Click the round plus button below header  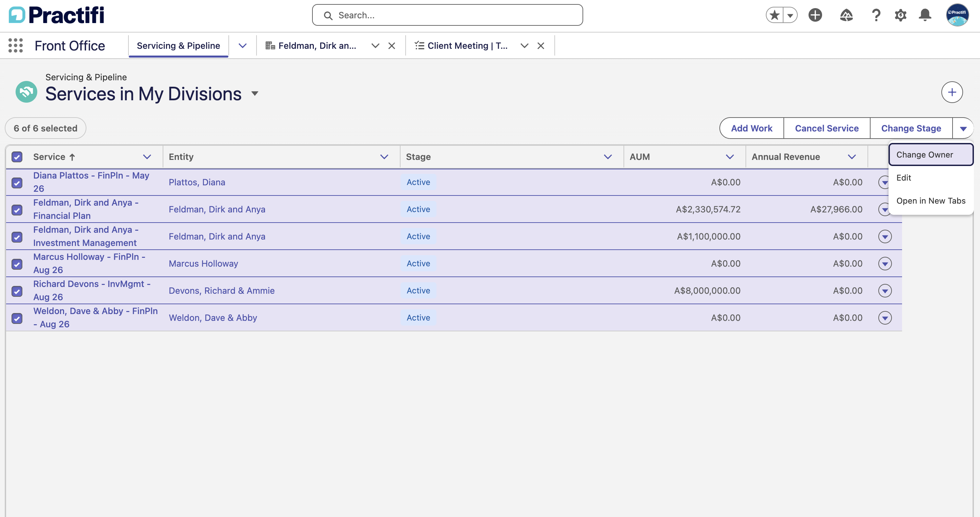[952, 92]
